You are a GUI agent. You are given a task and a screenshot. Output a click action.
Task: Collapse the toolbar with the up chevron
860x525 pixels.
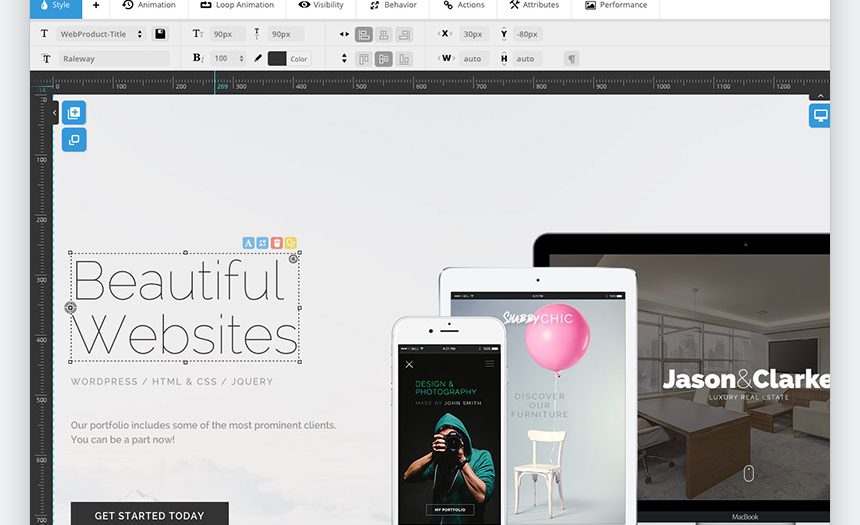[x=820, y=96]
